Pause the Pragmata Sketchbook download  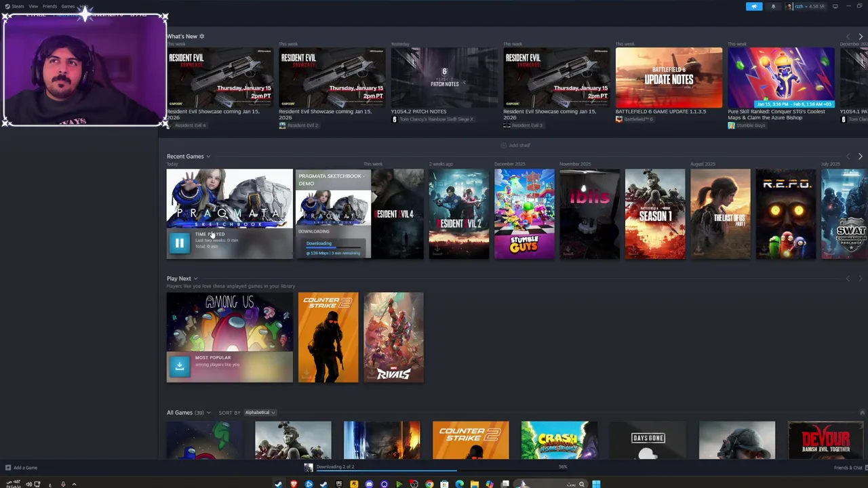179,243
